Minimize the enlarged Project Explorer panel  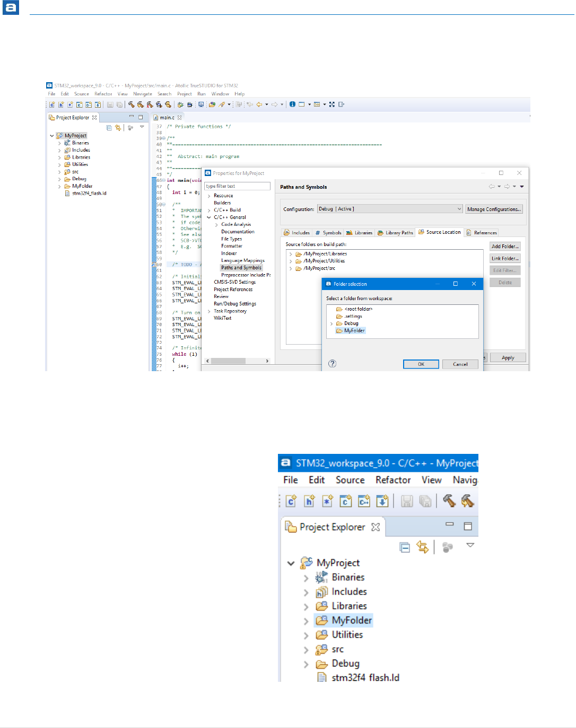pyautogui.click(x=450, y=524)
